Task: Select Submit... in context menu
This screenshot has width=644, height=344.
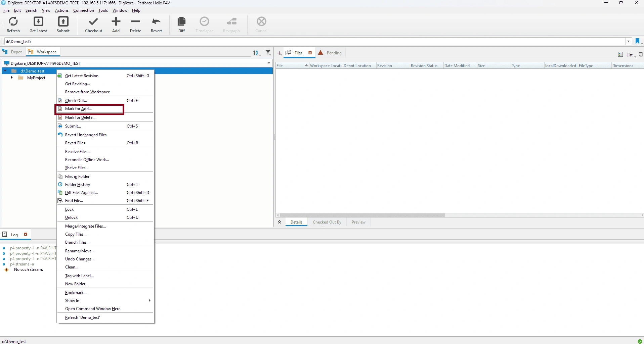Action: (105, 126)
